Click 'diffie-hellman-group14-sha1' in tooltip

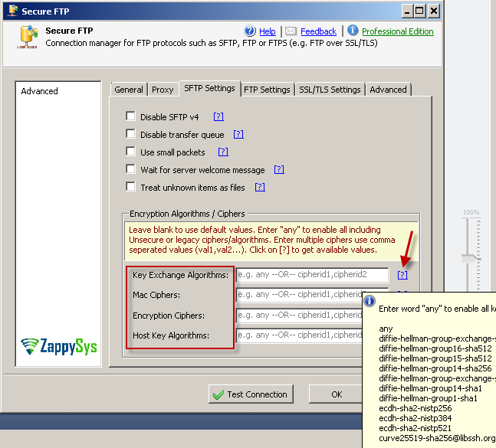[x=431, y=388]
